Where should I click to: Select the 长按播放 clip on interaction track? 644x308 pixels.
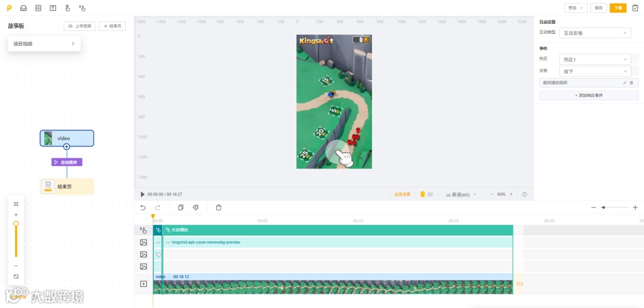(338, 230)
